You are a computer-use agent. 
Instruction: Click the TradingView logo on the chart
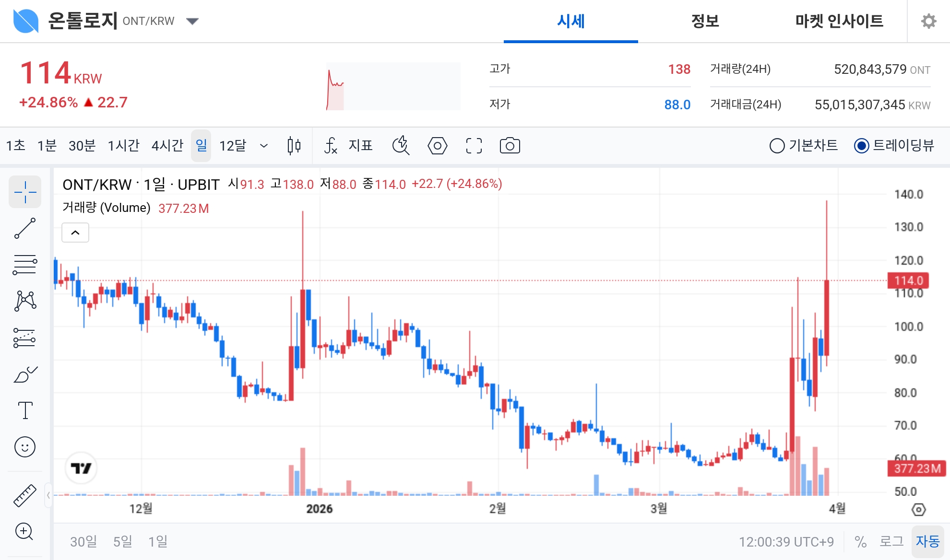pyautogui.click(x=81, y=468)
